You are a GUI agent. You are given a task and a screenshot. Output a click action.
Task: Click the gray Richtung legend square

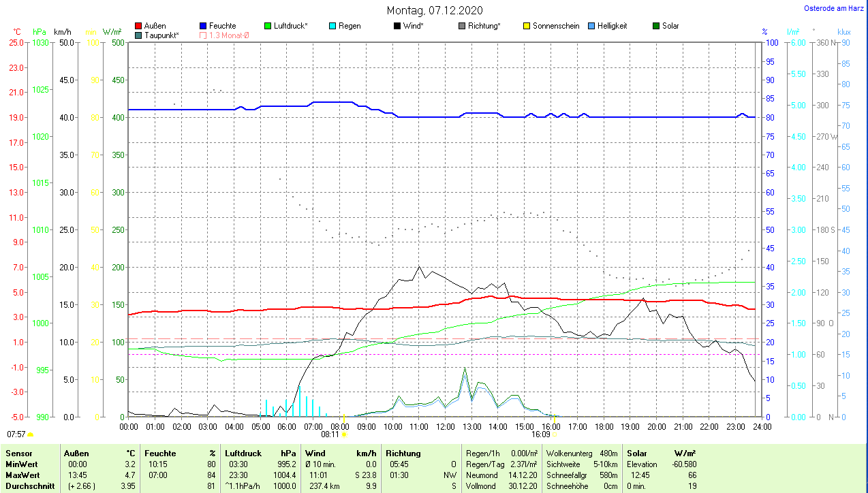click(x=462, y=26)
